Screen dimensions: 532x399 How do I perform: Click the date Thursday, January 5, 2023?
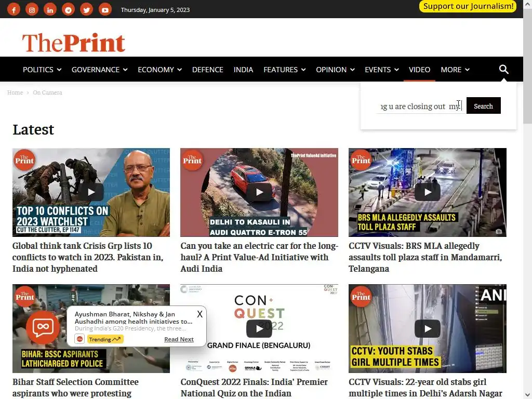coord(155,10)
